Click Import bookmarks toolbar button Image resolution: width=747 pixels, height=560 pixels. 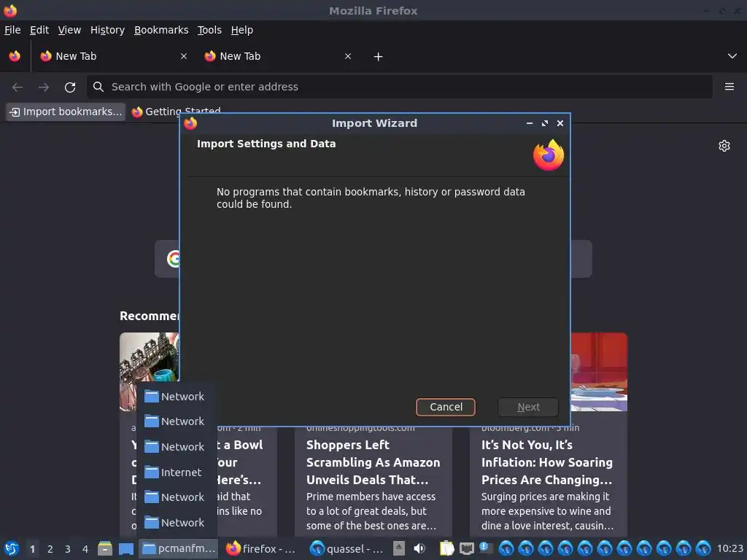tap(66, 112)
